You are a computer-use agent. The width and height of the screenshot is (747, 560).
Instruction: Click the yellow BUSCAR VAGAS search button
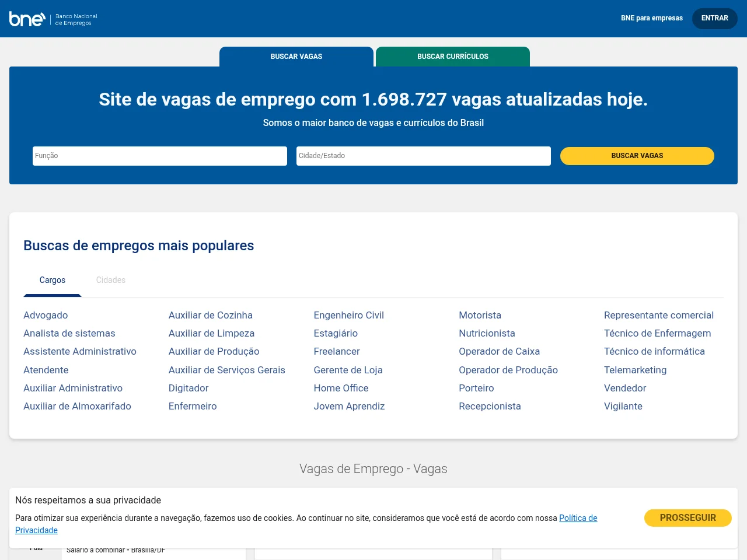(637, 156)
